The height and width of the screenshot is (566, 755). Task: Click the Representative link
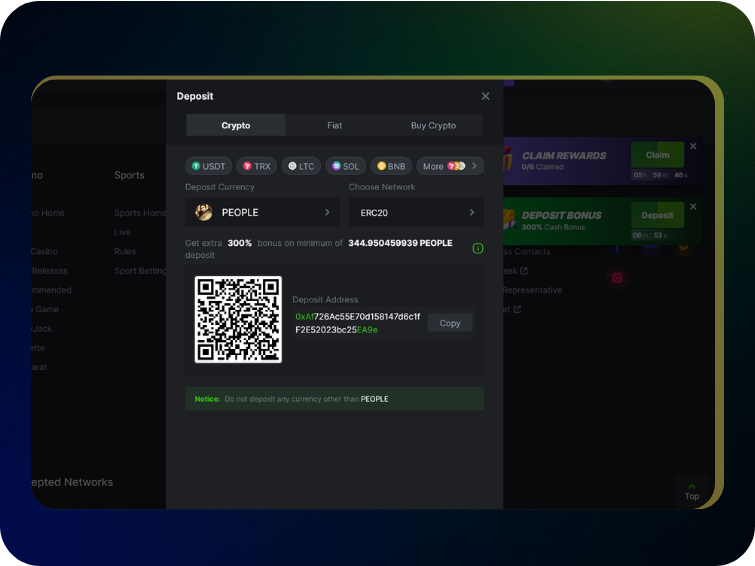[532, 290]
